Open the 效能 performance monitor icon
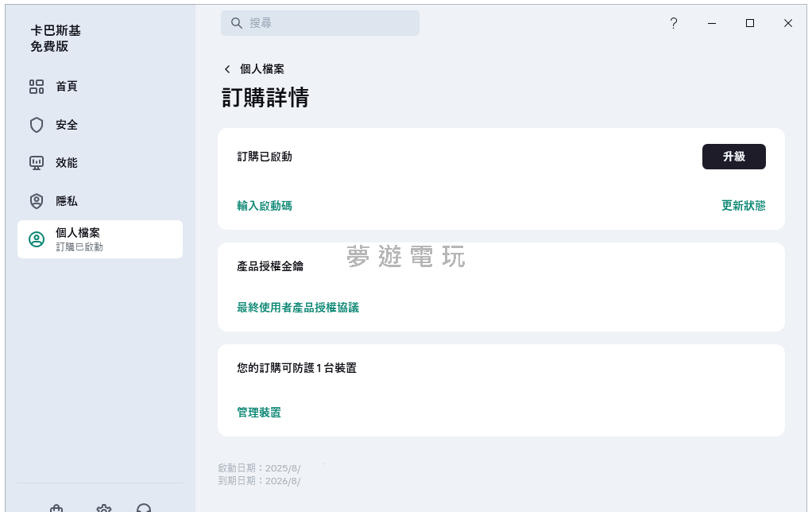This screenshot has height=512, width=812. [x=37, y=163]
